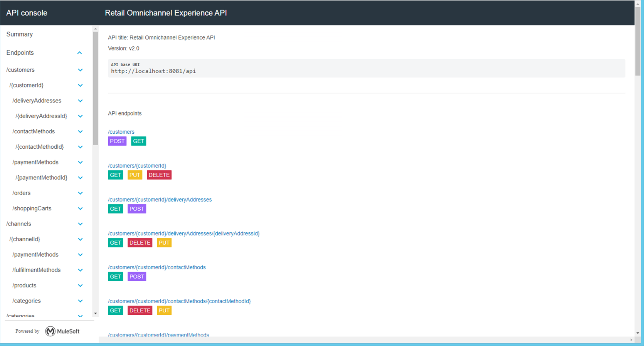Select /orders item in sidebar tree

[x=21, y=193]
